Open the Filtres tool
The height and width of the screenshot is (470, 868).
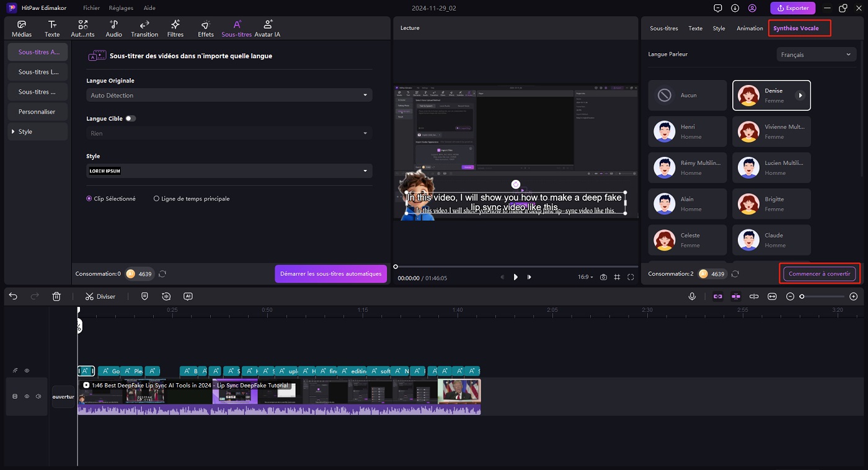click(175, 29)
